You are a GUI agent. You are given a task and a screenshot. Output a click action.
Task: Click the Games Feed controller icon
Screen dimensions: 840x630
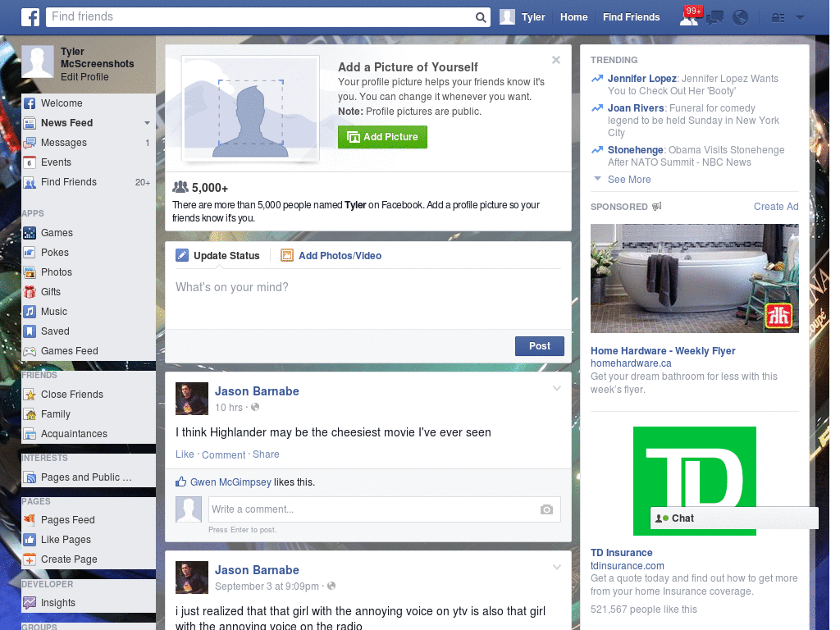(x=30, y=351)
